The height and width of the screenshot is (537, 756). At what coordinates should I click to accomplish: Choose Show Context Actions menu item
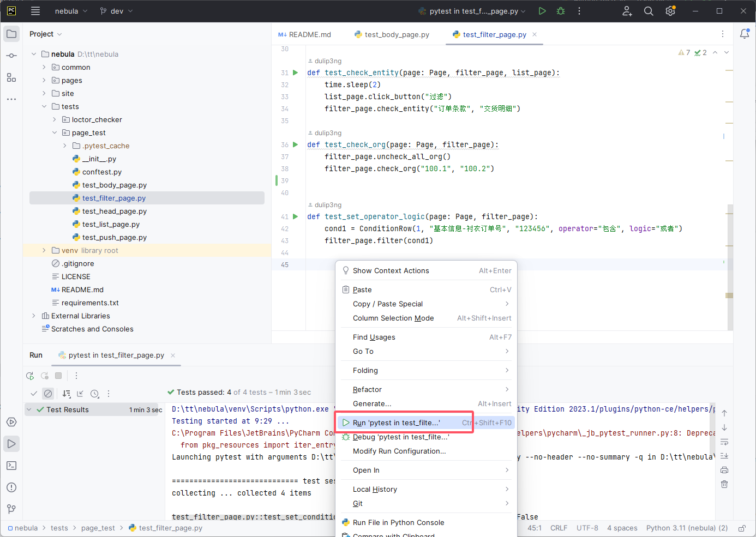pos(427,270)
